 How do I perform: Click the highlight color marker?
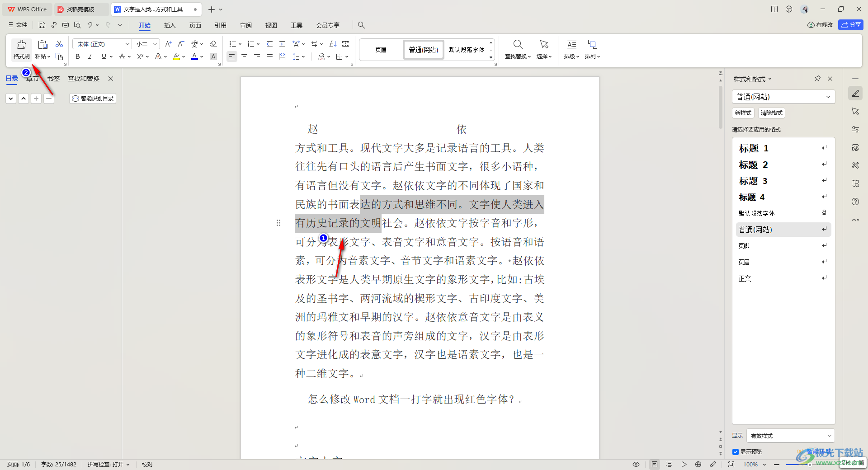coord(176,56)
